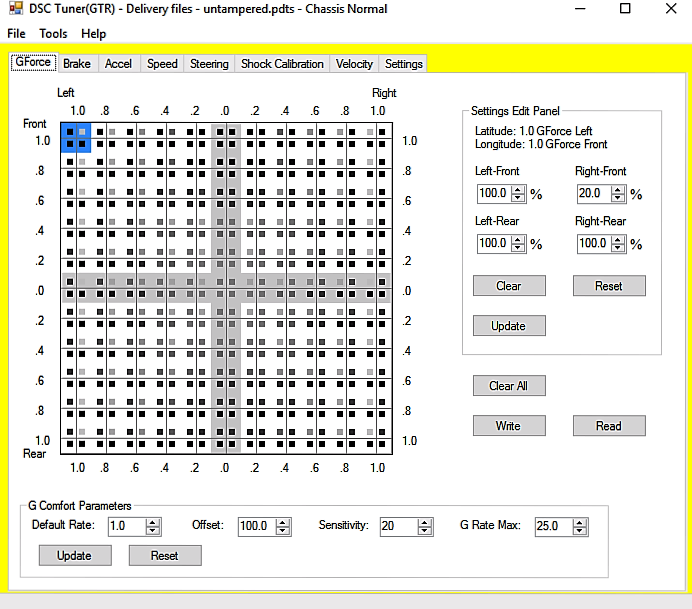The image size is (692, 609).
Task: Decrease Default Rate with down arrow
Action: click(153, 530)
